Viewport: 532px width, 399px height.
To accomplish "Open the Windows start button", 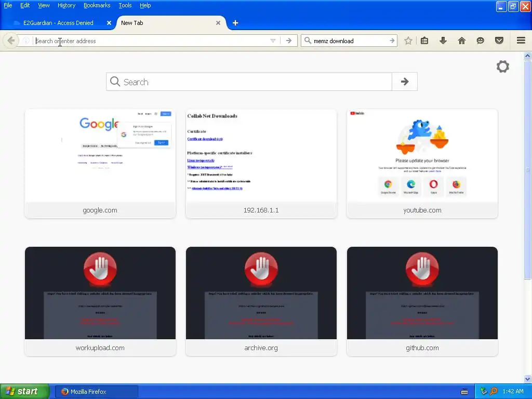I will (x=24, y=392).
